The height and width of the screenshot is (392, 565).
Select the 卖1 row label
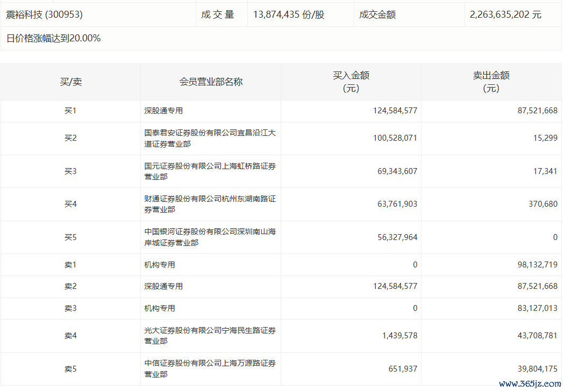(70, 265)
